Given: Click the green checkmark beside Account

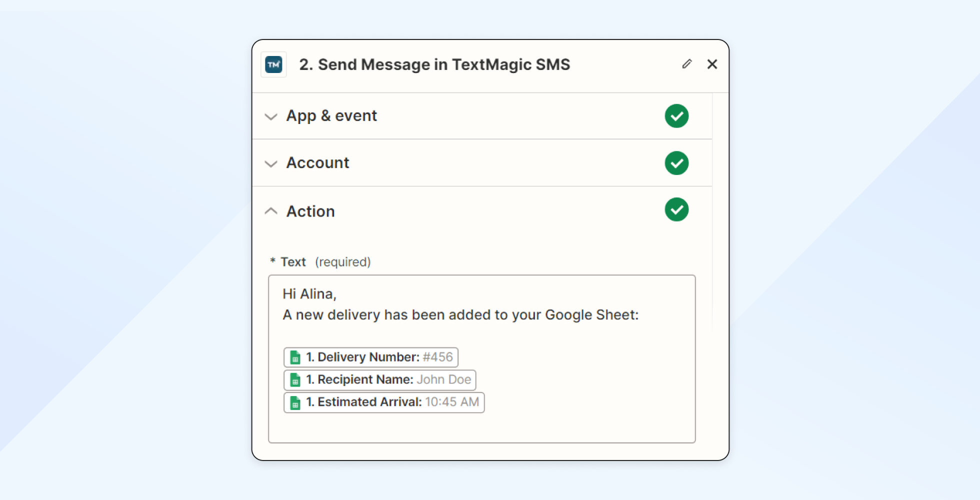Looking at the screenshot, I should [676, 163].
